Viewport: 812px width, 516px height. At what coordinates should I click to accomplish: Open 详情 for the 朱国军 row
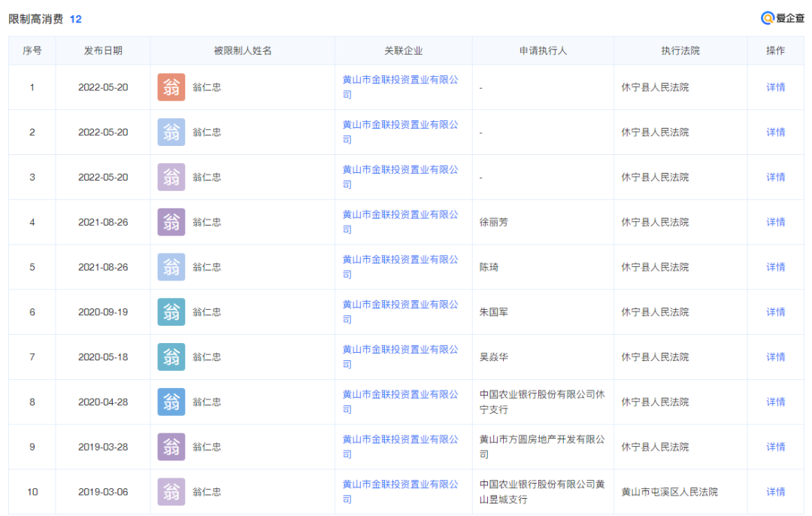point(776,312)
